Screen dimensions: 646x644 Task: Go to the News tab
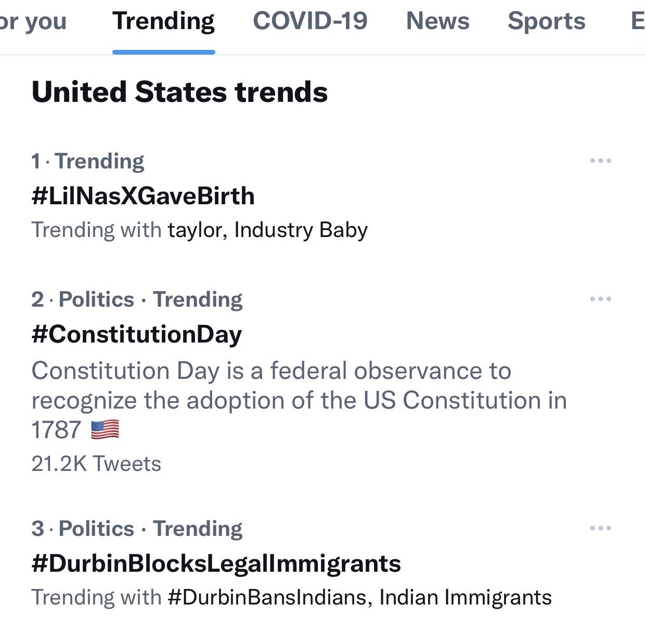coord(437,22)
